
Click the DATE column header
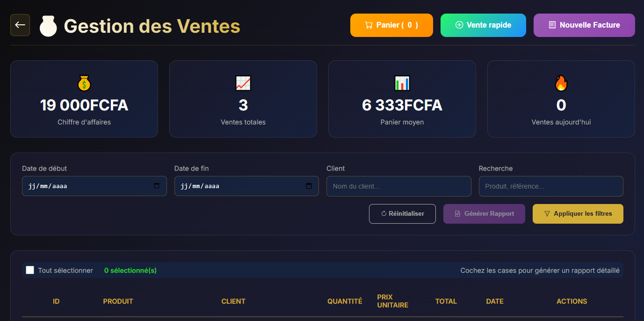pyautogui.click(x=495, y=301)
